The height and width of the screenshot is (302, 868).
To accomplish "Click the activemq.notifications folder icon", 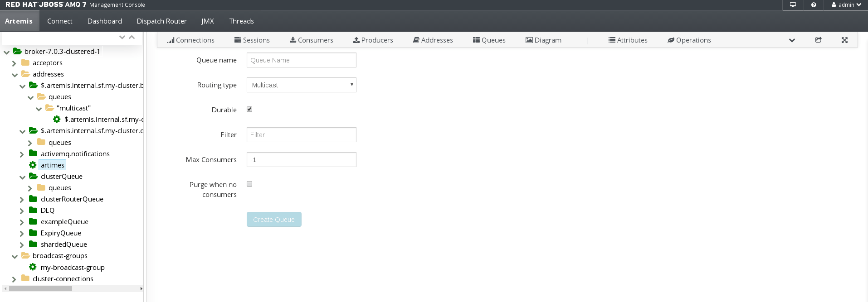I will 33,153.
